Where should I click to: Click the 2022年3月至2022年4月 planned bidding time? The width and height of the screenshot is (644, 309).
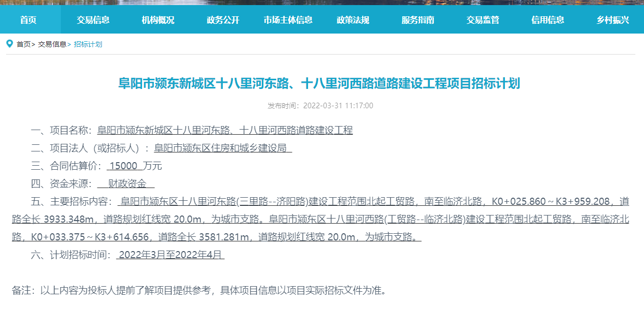171,255
